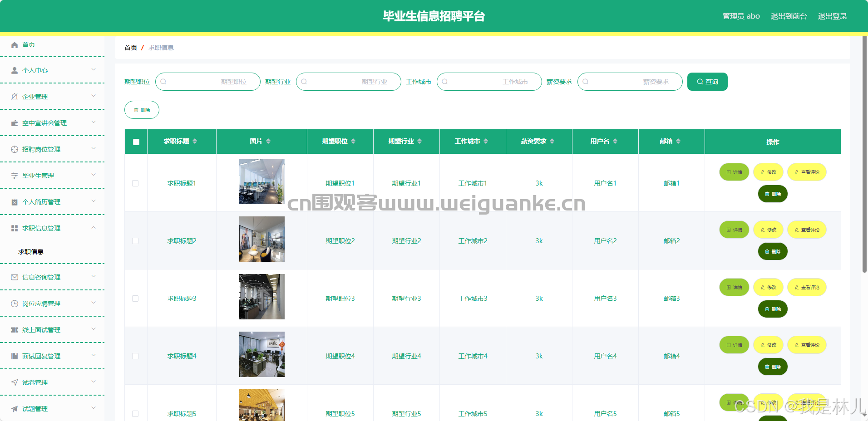This screenshot has height=421, width=868.
Task: Sort by 工作城市 column arrows
Action: [x=486, y=141]
